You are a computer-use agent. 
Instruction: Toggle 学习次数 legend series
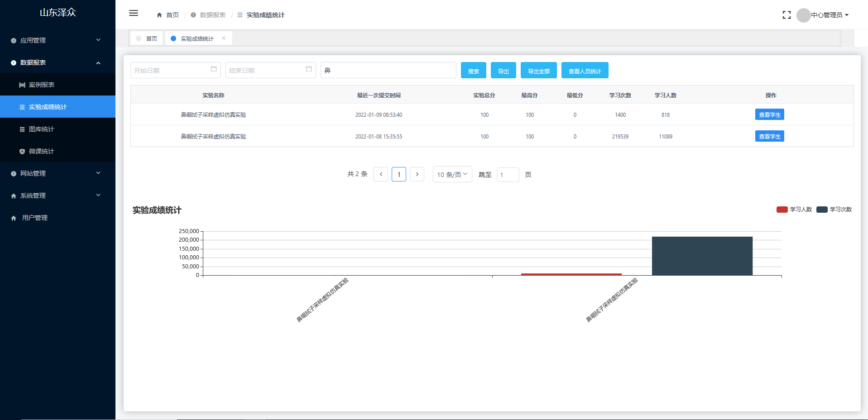click(x=834, y=210)
